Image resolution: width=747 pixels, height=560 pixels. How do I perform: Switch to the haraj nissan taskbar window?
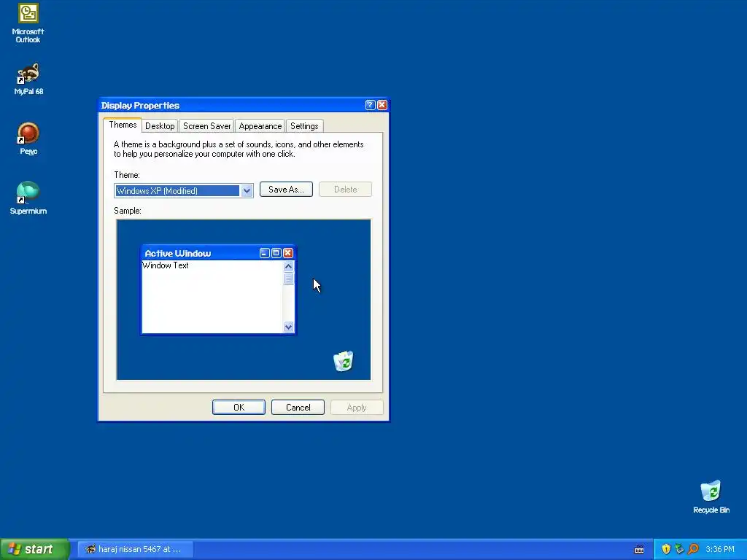click(136, 549)
